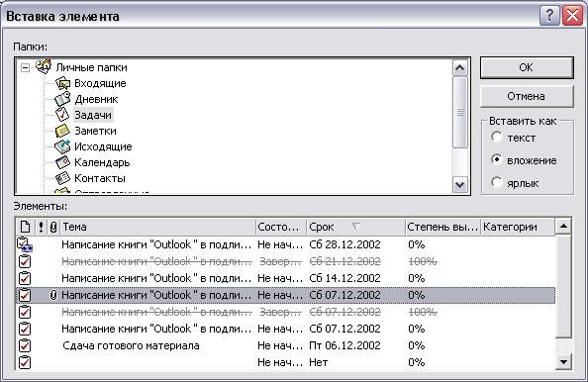
Task: Click the folder list scrollbar thumb
Action: [x=460, y=113]
